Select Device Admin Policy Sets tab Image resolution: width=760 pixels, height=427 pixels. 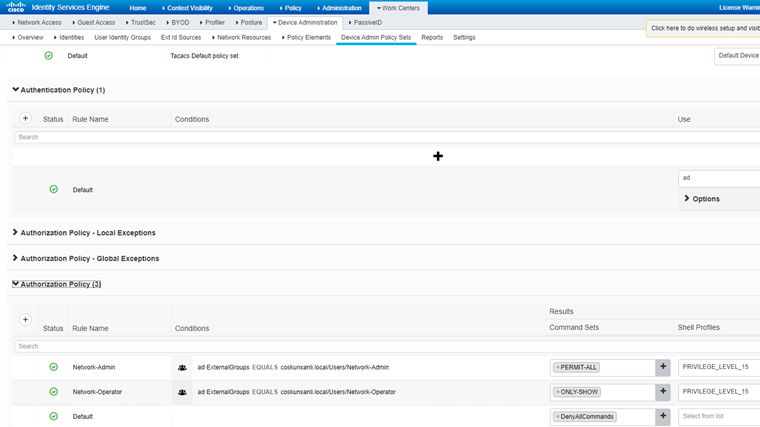pyautogui.click(x=376, y=37)
